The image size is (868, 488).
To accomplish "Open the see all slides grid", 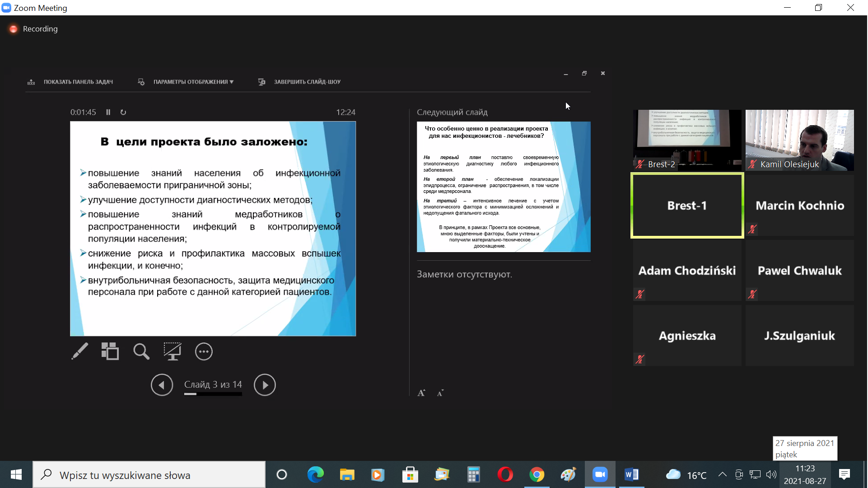I will pyautogui.click(x=110, y=352).
